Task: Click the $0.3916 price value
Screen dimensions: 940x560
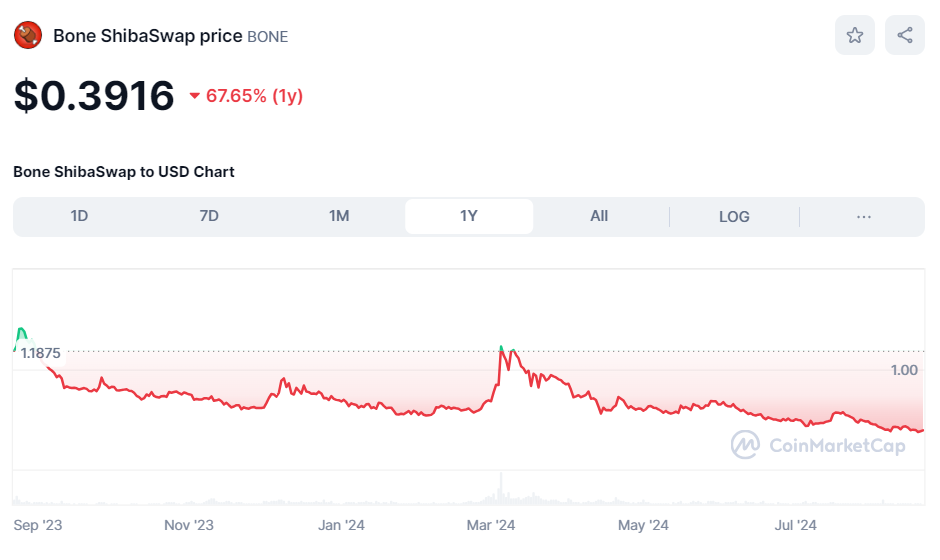Action: (x=94, y=95)
